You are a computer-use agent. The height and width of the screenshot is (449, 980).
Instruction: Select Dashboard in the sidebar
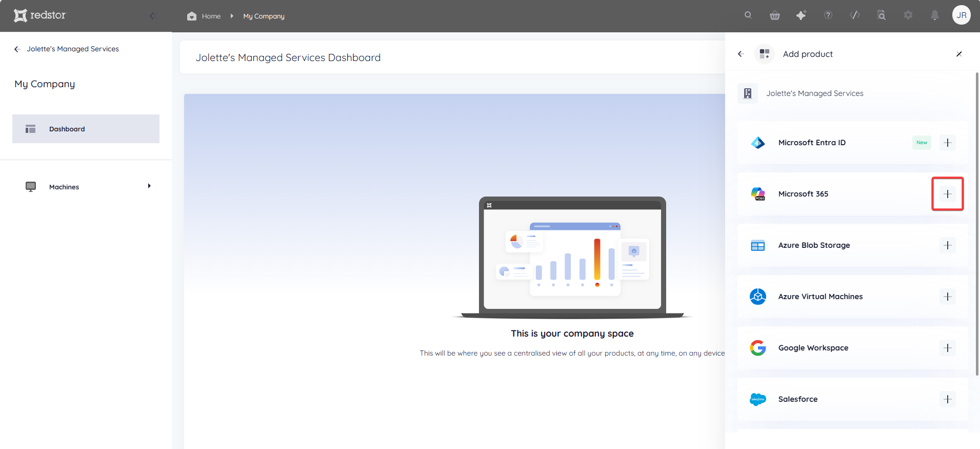click(86, 129)
